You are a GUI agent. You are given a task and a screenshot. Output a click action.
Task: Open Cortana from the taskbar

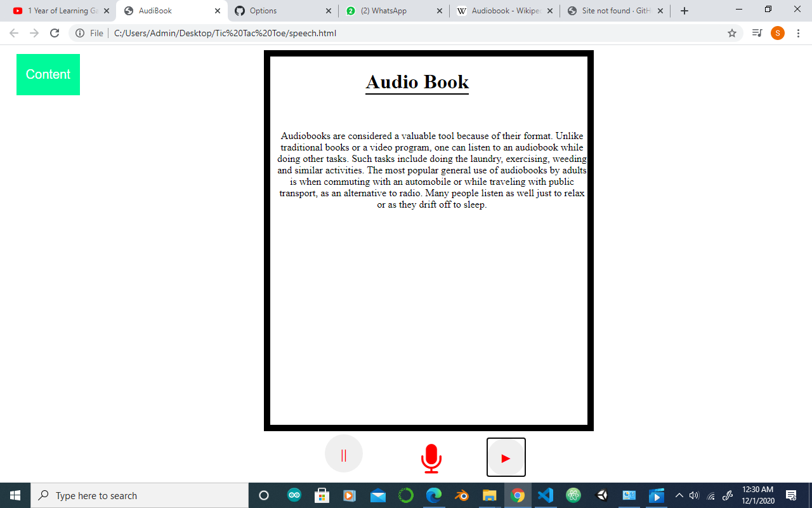coord(265,495)
